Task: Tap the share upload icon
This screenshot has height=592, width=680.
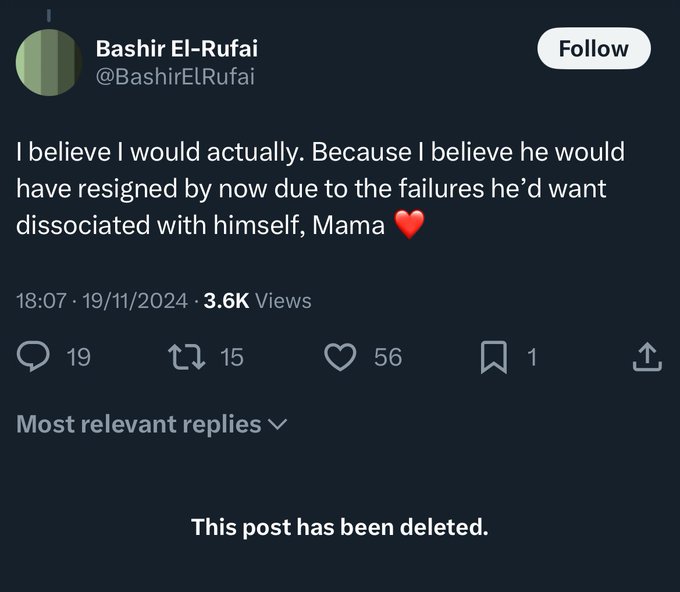Action: click(647, 357)
